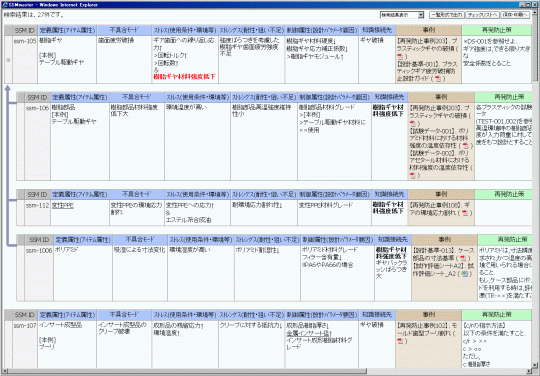The width and height of the screenshot is (540, 376).
Task: Open PDF for 試験データ-002 polyacetal data
Action: pos(412,176)
